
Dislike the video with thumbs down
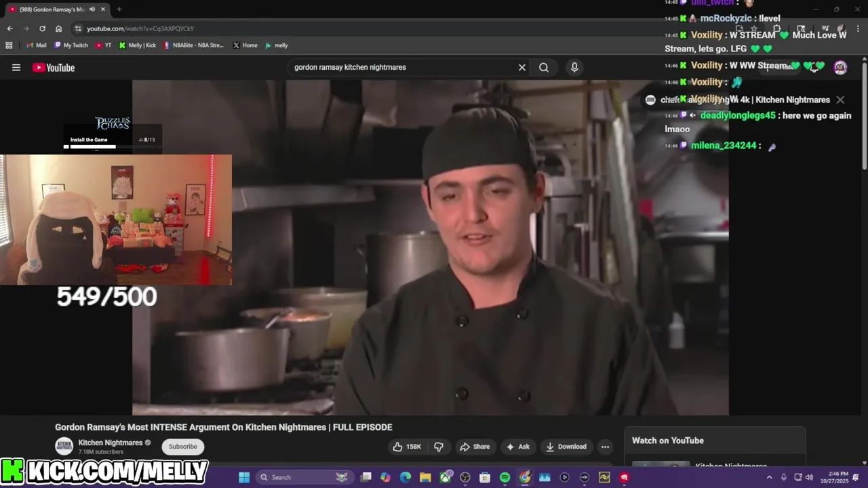[439, 447]
